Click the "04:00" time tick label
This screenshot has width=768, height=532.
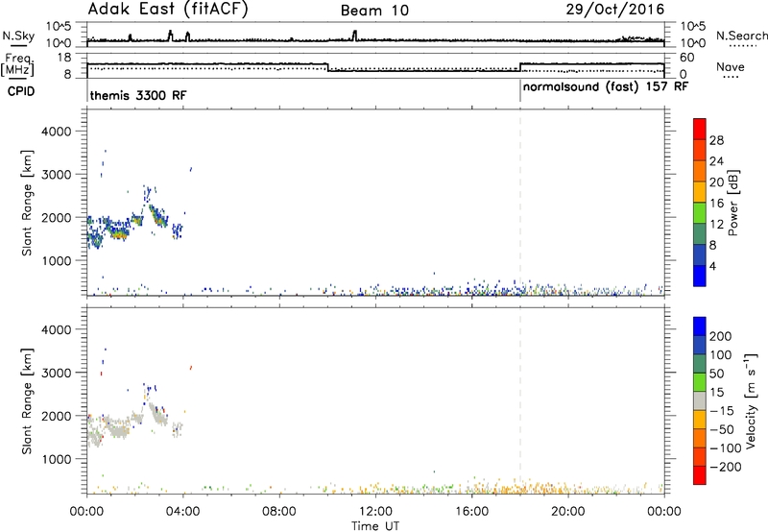183,512
